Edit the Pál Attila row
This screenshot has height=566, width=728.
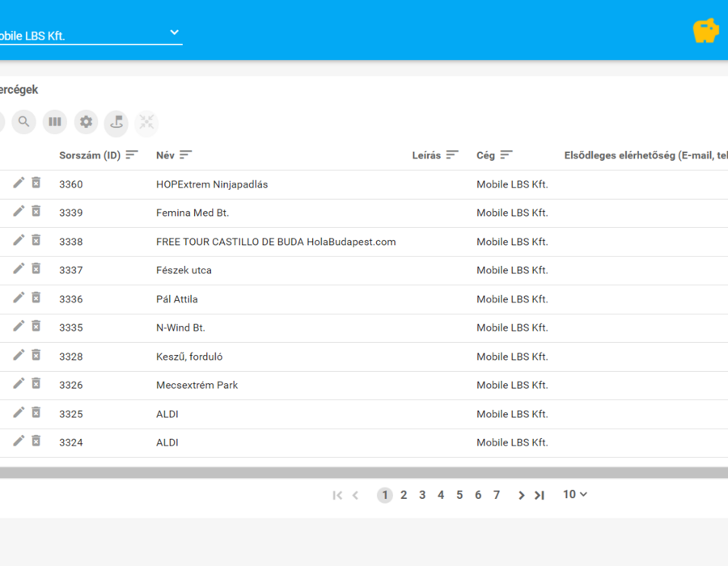tap(19, 298)
